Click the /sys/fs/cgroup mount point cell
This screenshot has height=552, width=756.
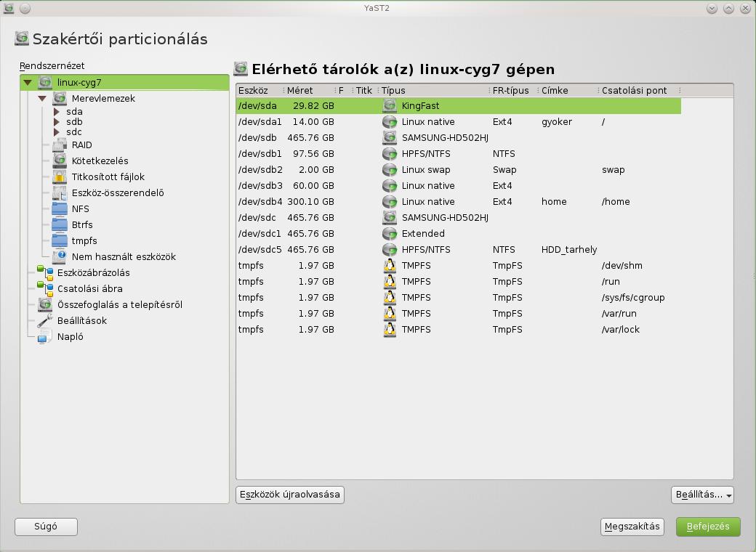click(x=633, y=298)
